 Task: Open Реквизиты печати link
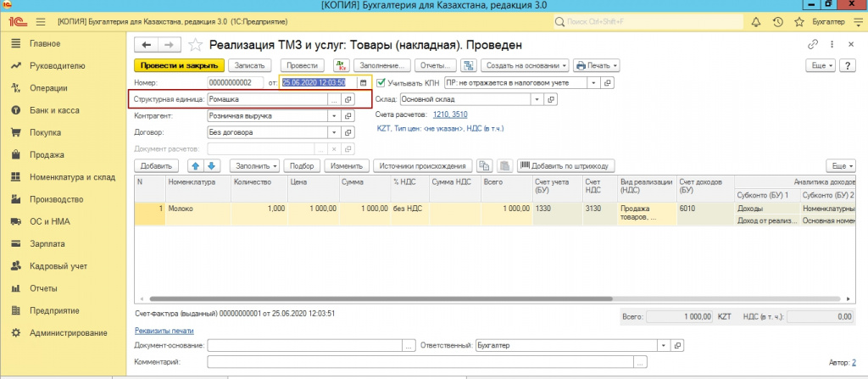pyautogui.click(x=164, y=331)
